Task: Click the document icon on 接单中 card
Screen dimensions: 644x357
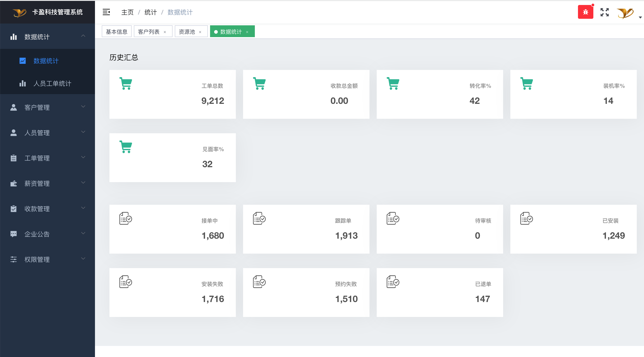Action: click(x=125, y=218)
